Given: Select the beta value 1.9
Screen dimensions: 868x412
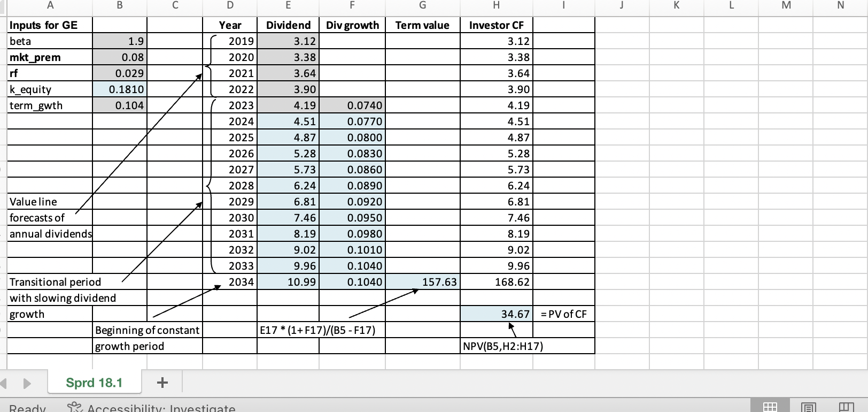Looking at the screenshot, I should [x=120, y=41].
